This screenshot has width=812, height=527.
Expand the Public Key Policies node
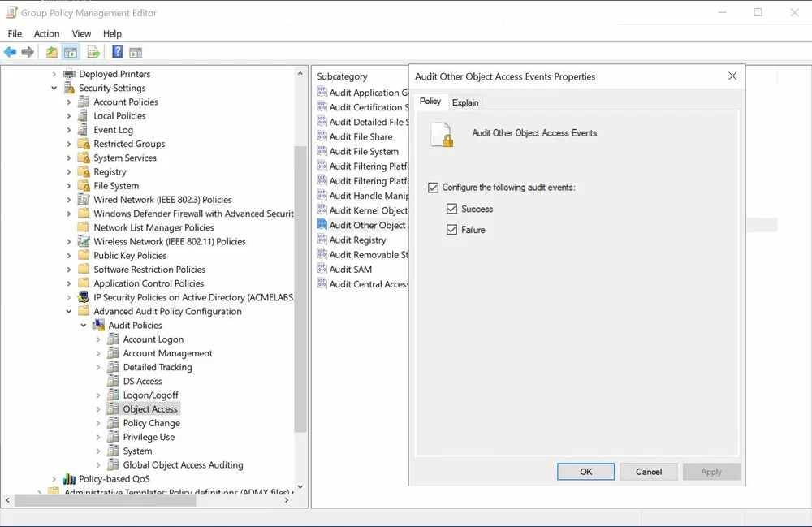tap(69, 255)
